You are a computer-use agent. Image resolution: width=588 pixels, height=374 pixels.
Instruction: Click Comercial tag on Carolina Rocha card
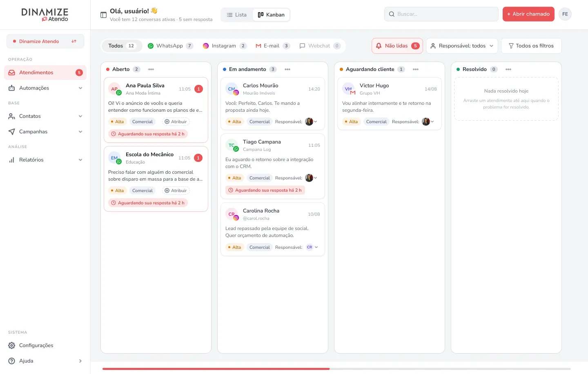coord(260,247)
